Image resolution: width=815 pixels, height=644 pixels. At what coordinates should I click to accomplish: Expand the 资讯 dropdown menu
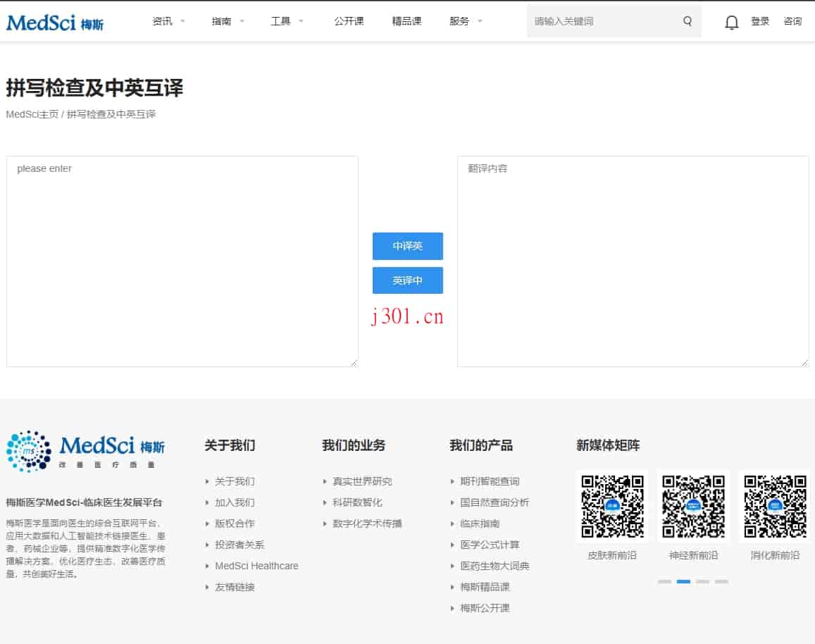click(x=168, y=21)
